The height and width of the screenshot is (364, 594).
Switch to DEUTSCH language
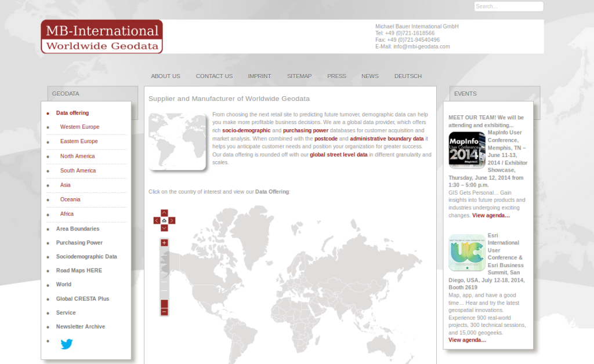coord(408,76)
